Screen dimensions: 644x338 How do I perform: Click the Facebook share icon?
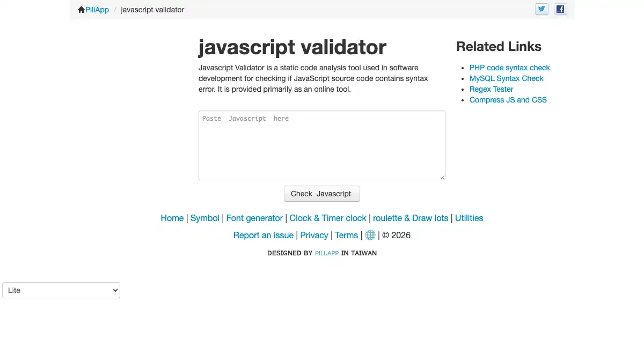[x=560, y=9]
